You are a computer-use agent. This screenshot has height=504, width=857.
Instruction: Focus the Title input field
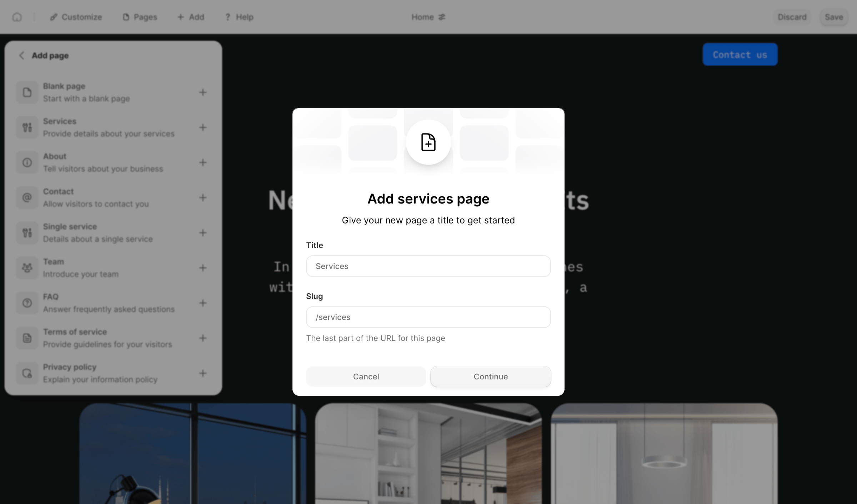pos(428,266)
